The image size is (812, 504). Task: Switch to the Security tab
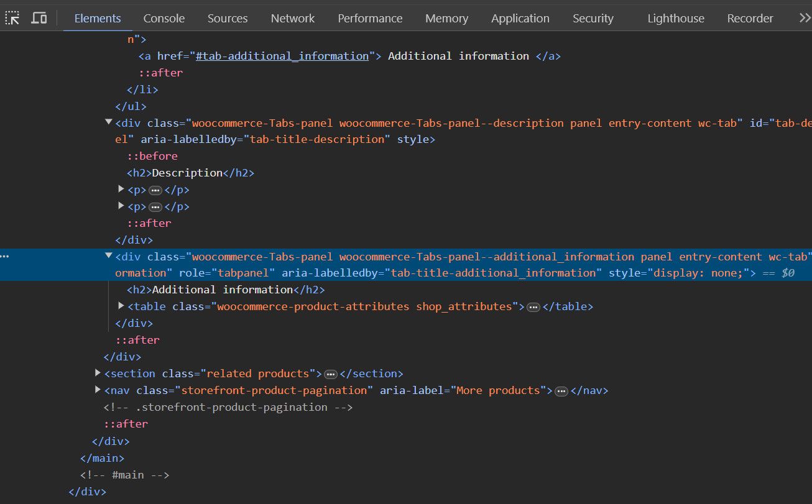[593, 19]
